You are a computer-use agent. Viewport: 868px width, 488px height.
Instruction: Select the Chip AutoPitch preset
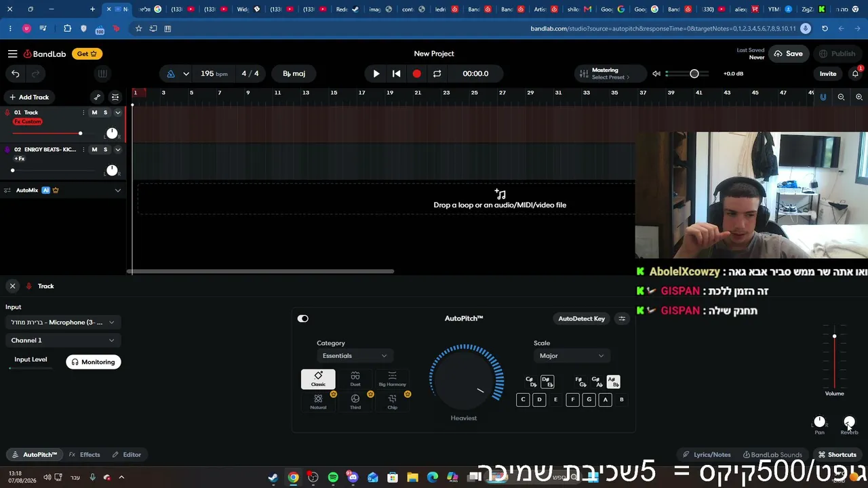click(x=392, y=402)
